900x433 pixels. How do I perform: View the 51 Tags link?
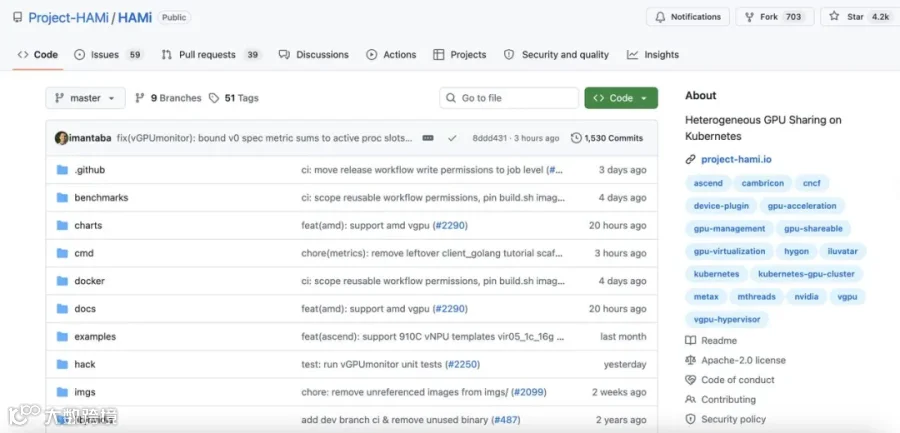(234, 98)
